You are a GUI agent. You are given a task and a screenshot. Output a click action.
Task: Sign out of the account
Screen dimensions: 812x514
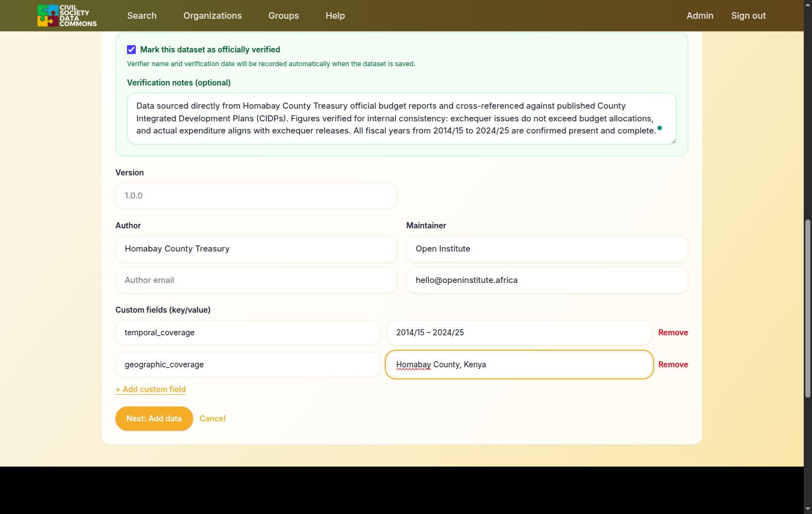coord(749,15)
